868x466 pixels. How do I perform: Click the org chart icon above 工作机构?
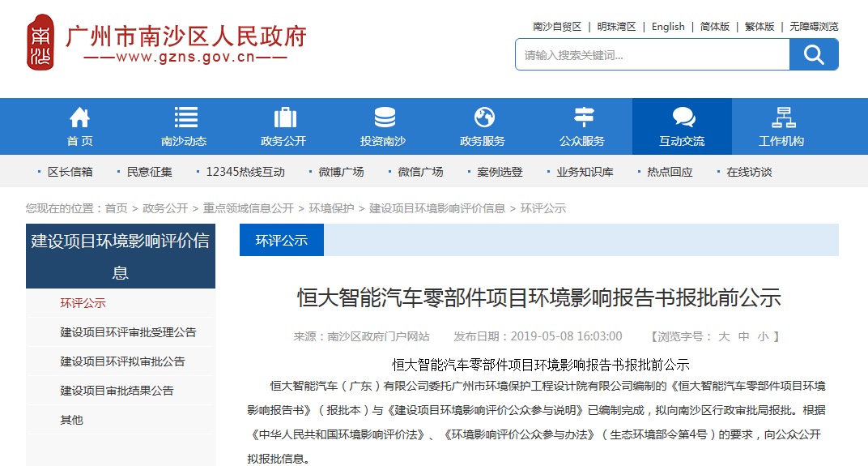tap(784, 117)
